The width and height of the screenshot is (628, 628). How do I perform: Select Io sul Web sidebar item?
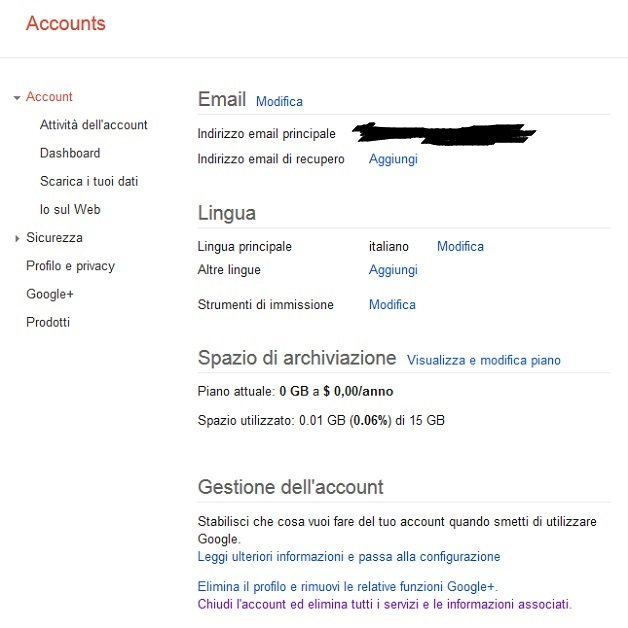[x=70, y=209]
